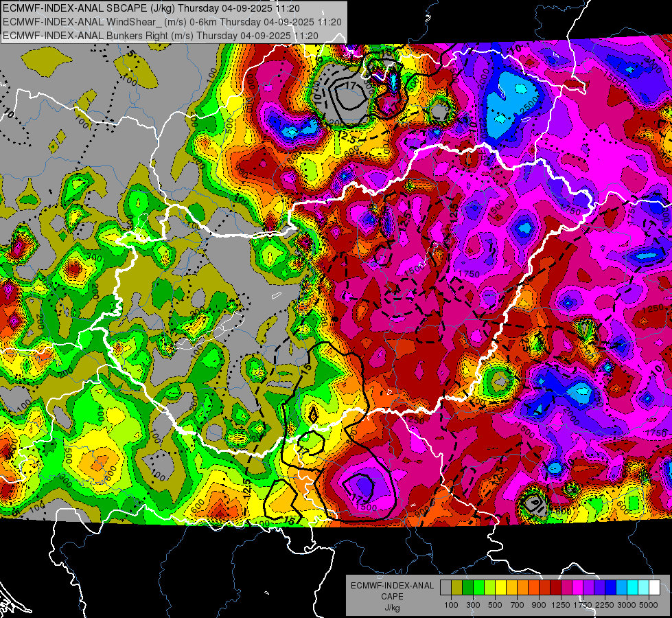This screenshot has width=672, height=618.
Task: Click the 5000 value in legend
Action: 649,605
